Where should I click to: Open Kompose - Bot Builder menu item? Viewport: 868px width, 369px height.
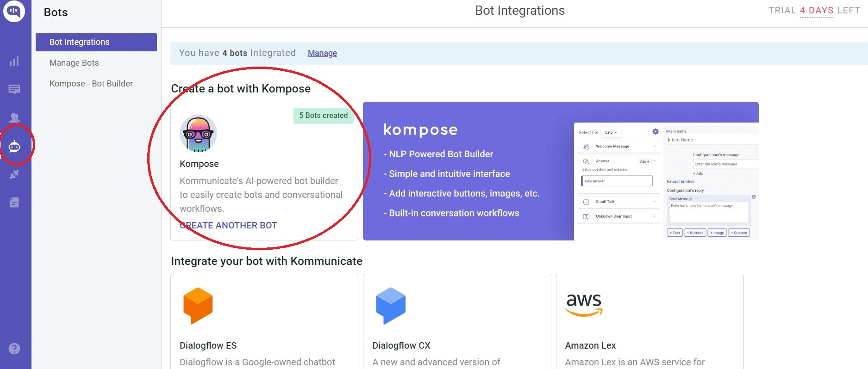tap(91, 84)
